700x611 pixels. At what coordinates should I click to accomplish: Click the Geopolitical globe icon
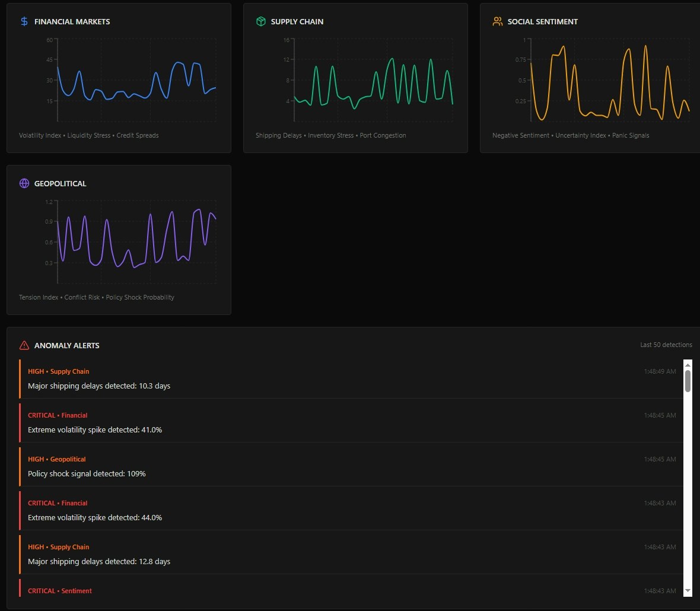pyautogui.click(x=24, y=183)
